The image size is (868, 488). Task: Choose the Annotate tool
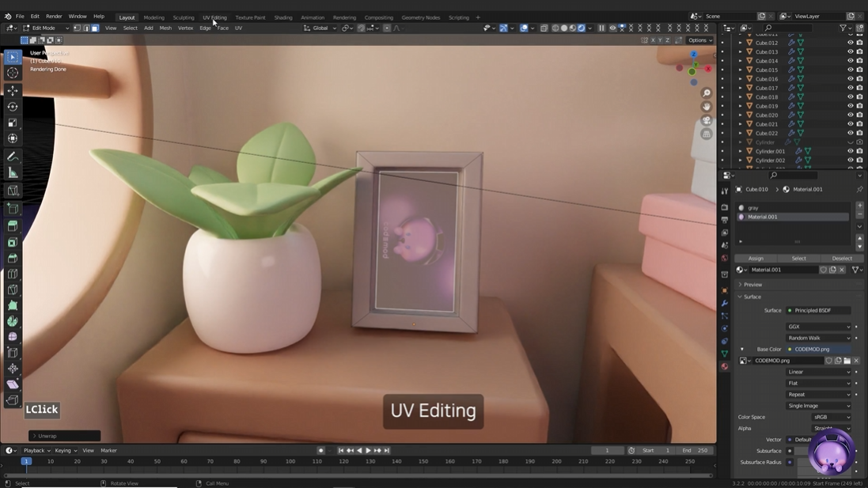(13, 157)
